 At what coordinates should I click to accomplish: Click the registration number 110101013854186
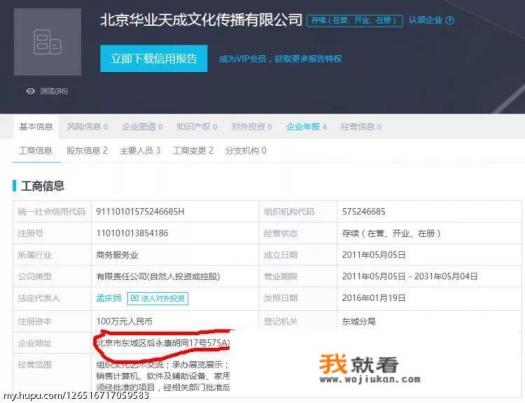[132, 233]
